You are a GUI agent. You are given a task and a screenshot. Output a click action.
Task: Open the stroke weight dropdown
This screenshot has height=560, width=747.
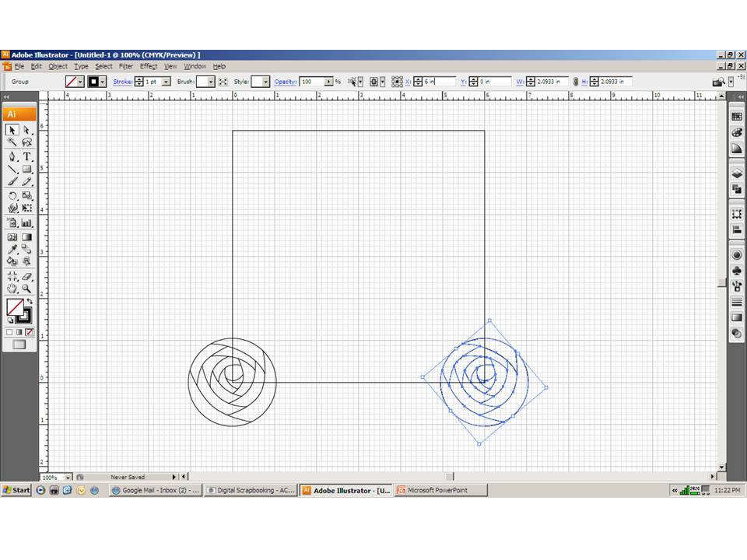coord(165,82)
